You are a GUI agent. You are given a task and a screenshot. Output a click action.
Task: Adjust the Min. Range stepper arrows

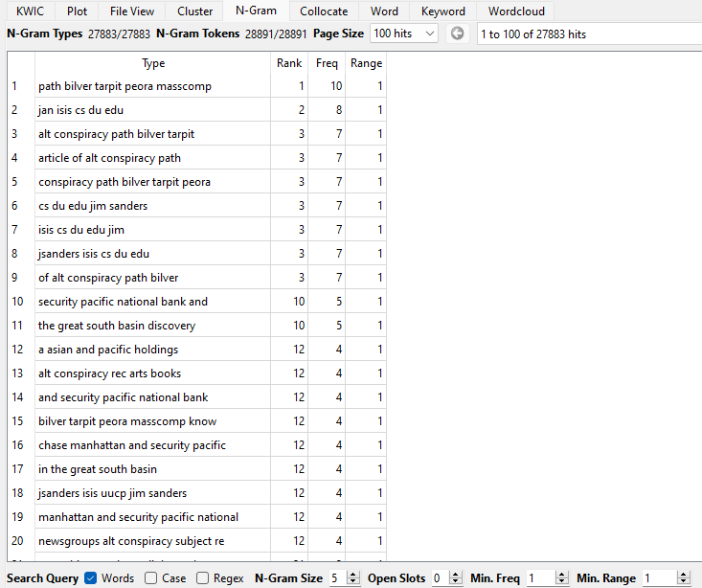click(x=684, y=578)
